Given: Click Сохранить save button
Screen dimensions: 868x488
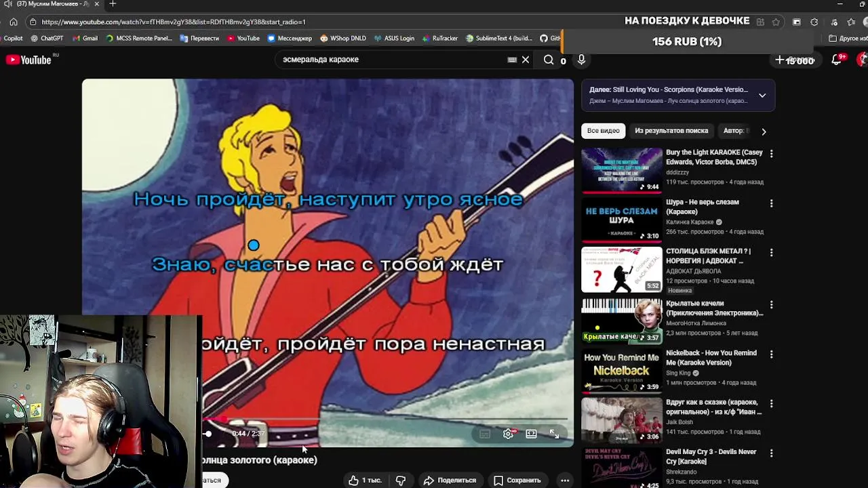Looking at the screenshot, I should (517, 480).
